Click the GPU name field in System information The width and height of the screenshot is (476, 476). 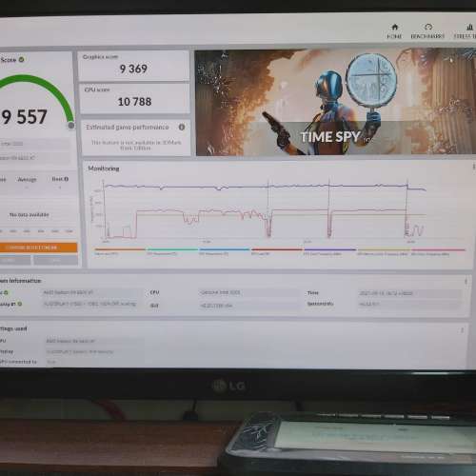(x=92, y=292)
